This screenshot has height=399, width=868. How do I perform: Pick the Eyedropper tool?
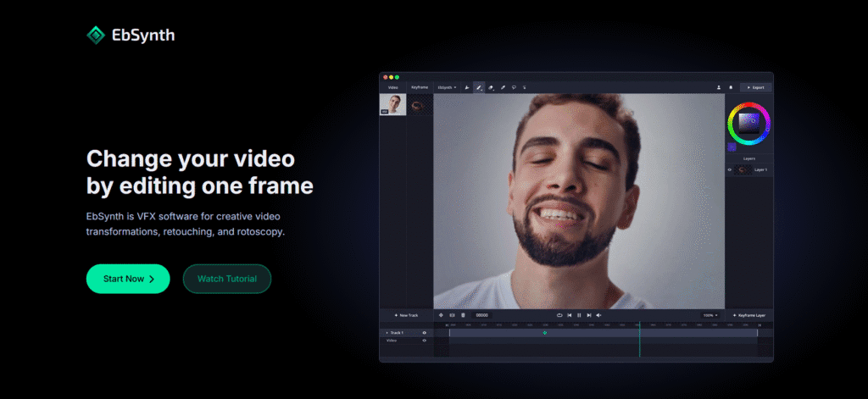pos(503,87)
